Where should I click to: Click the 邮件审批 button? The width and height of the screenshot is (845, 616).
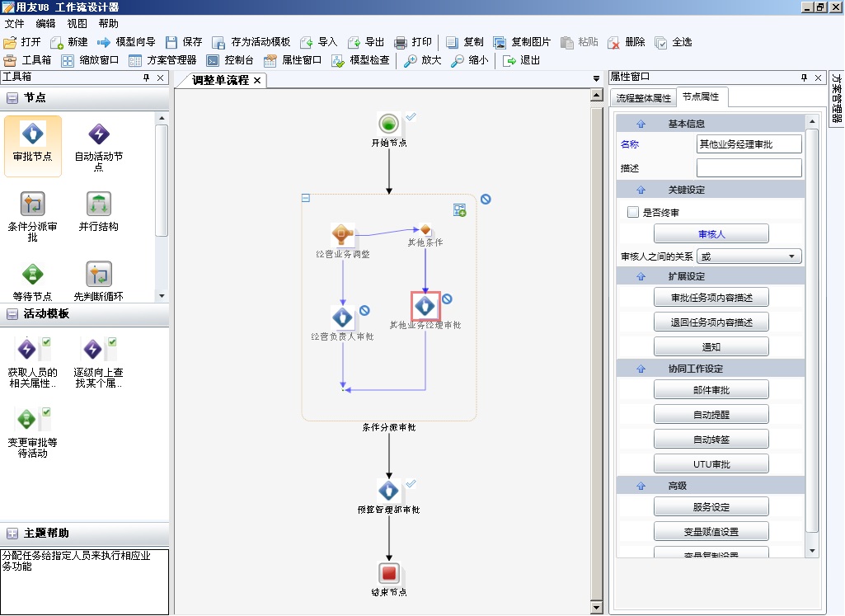[711, 390]
